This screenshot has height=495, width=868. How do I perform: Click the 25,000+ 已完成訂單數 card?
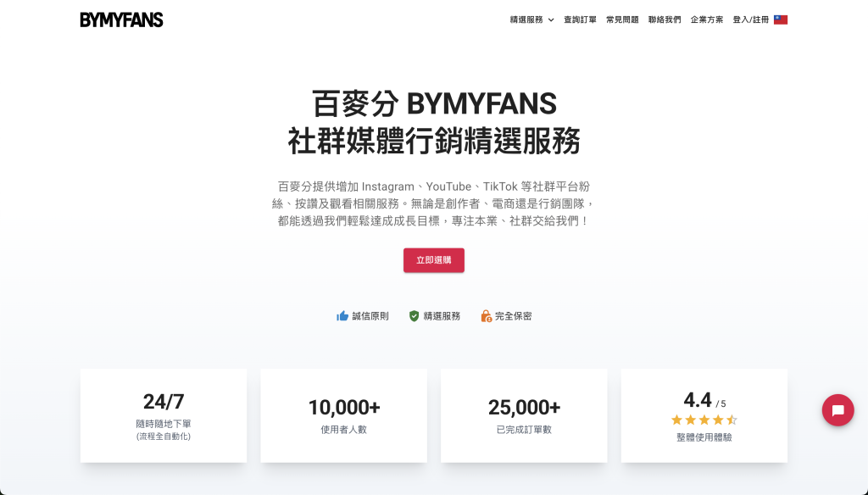(524, 416)
